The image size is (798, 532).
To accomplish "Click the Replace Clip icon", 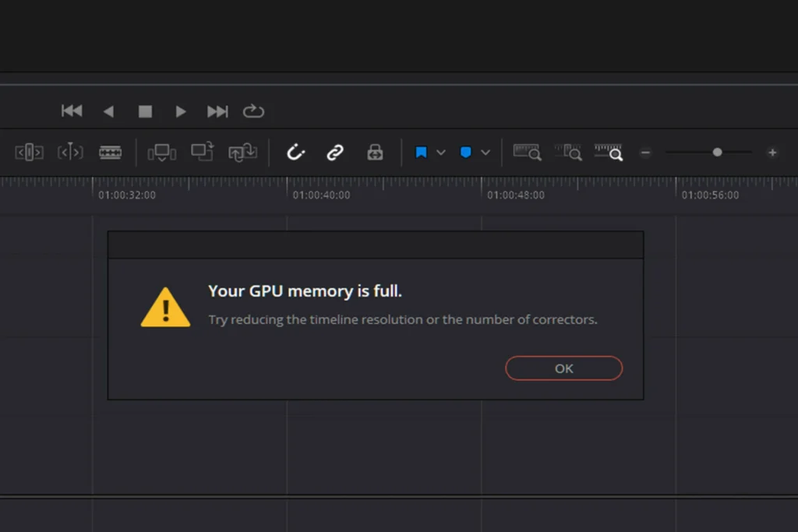I will click(x=242, y=152).
